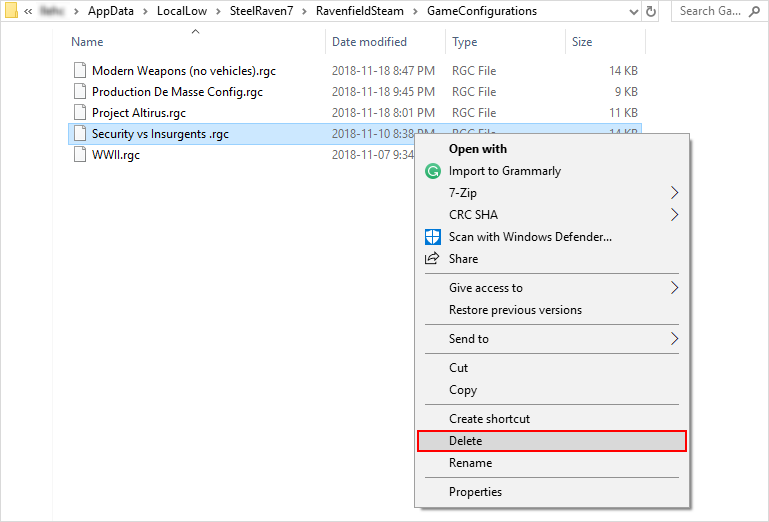This screenshot has width=769, height=522.
Task: Open the address bar history dropdown
Action: pyautogui.click(x=630, y=12)
